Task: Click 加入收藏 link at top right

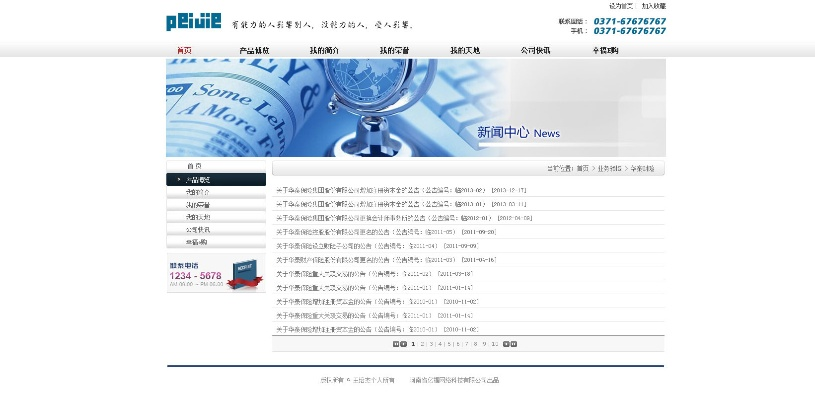Action: pyautogui.click(x=653, y=6)
